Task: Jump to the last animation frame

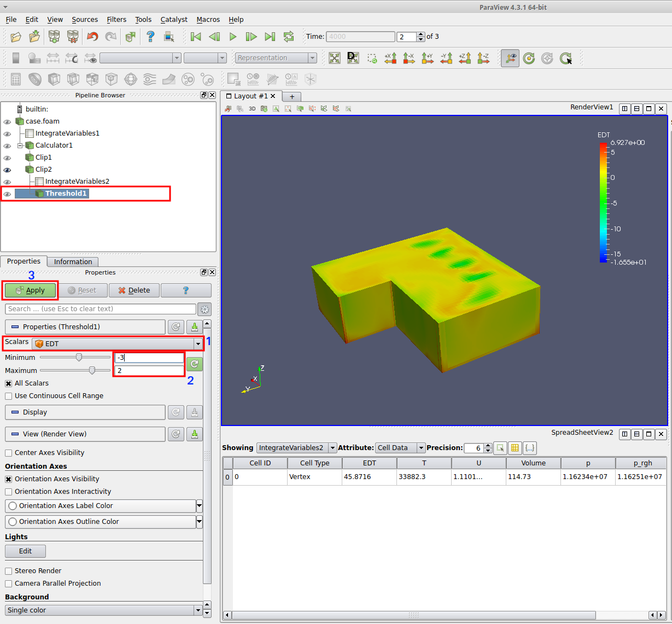Action: 270,37
